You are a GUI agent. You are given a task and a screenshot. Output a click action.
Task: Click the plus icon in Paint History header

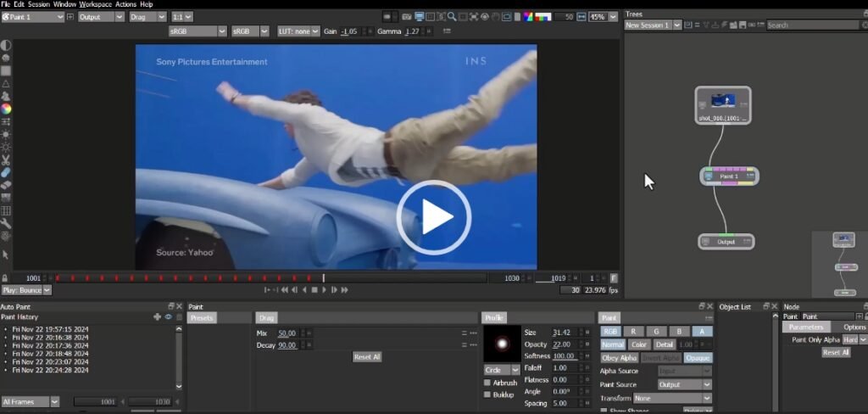point(157,317)
